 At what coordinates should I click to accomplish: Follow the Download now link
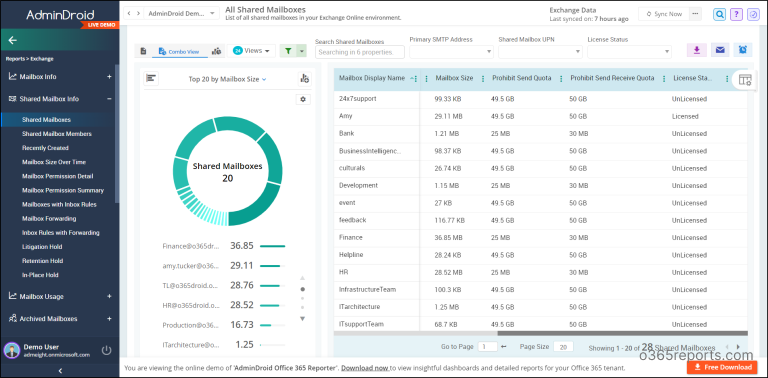(365, 368)
